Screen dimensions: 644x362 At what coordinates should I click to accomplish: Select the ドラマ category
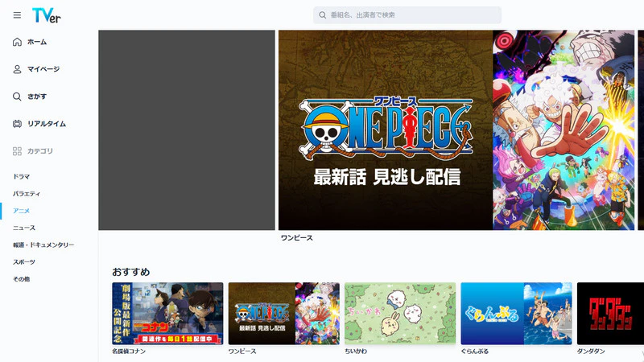(x=22, y=176)
